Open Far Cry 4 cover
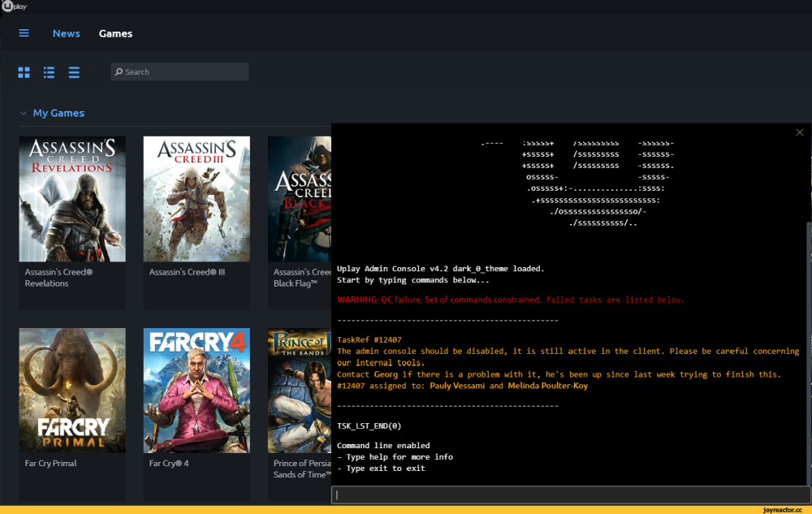812x514 pixels. [197, 391]
